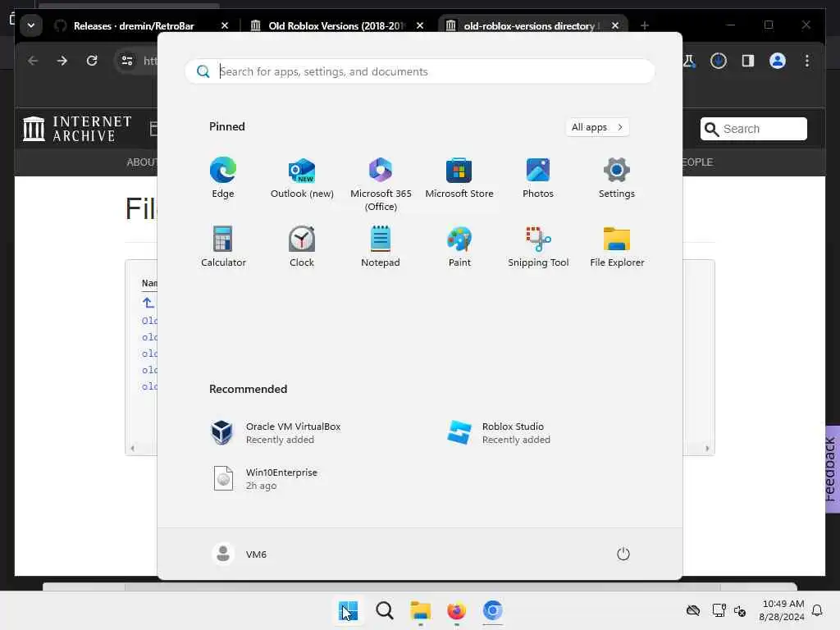This screenshot has width=840, height=630.
Task: Toggle browser side panel
Action: pos(748,61)
